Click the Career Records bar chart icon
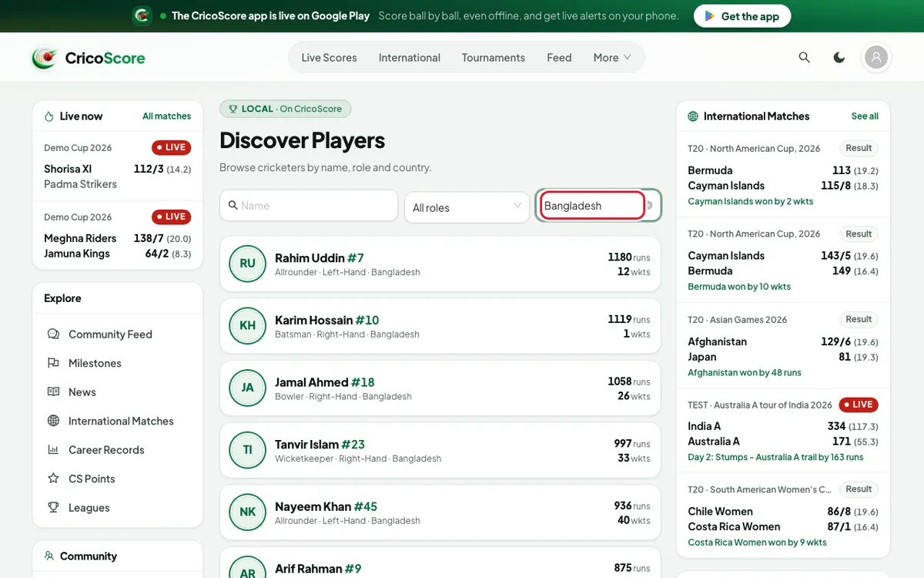 point(53,449)
